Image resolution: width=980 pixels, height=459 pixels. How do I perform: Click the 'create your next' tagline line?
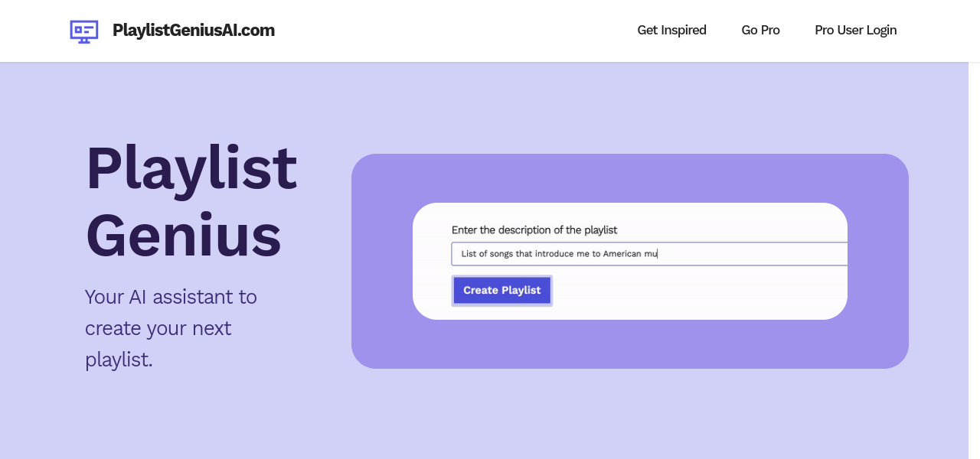click(x=158, y=328)
